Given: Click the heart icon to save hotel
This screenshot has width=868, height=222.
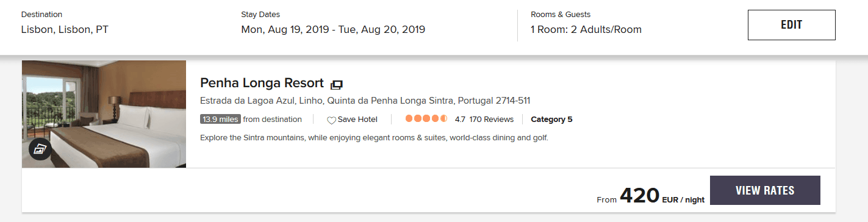Looking at the screenshot, I should click(x=331, y=120).
